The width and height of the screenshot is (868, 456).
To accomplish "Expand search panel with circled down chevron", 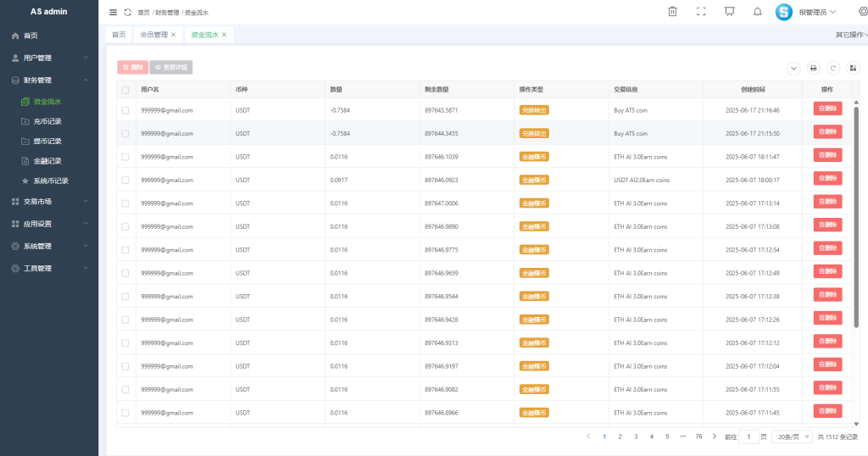I will tap(793, 68).
